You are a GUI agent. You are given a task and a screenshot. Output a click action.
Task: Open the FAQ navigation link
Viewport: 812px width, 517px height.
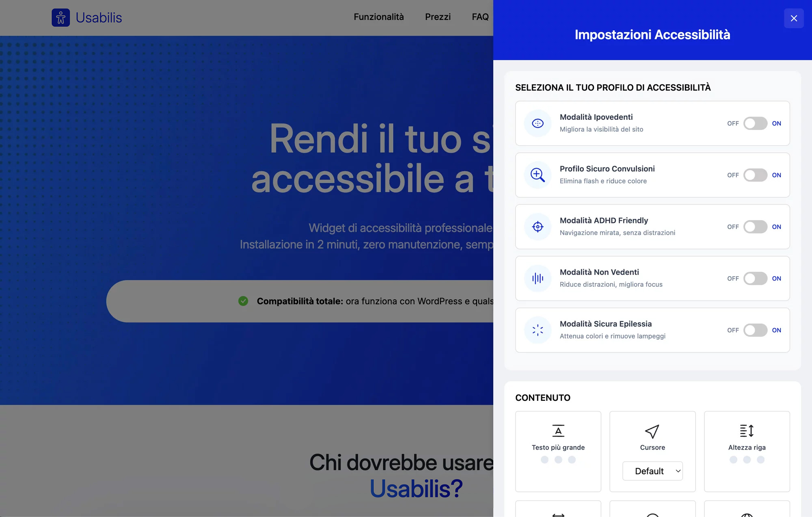[x=480, y=17]
